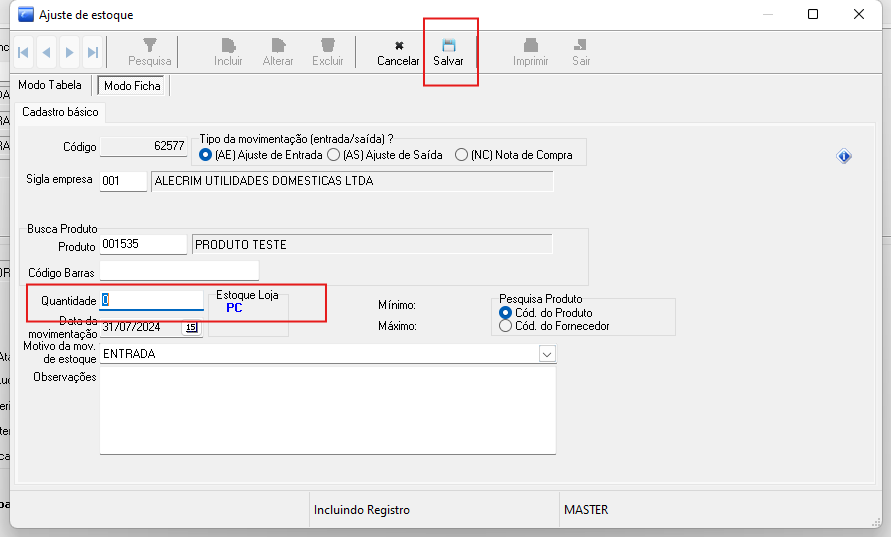Select the (AS) Ajuste de Saída option
The width and height of the screenshot is (891, 537).
334,155
